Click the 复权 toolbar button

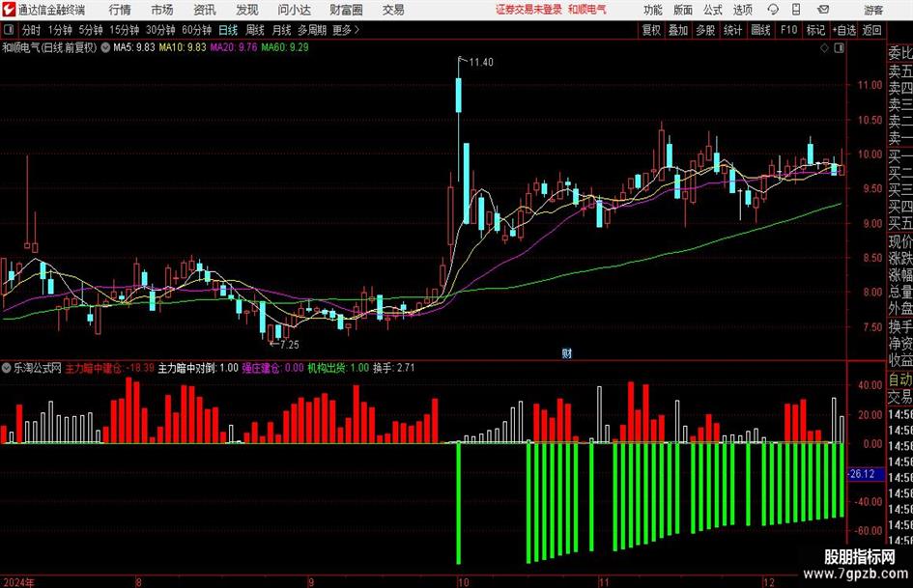(x=651, y=30)
